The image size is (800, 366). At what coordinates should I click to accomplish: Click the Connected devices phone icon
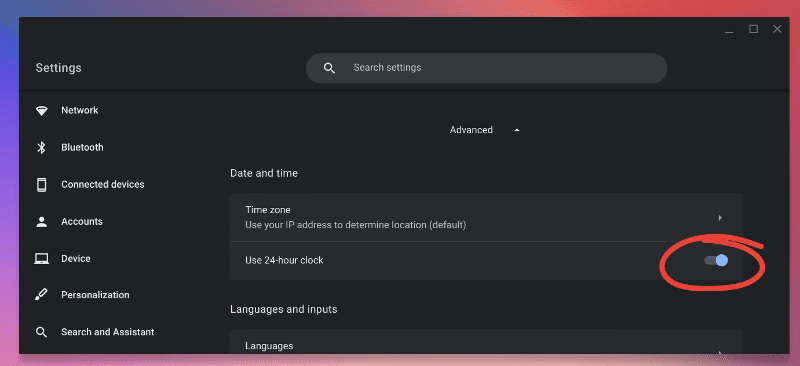(41, 185)
